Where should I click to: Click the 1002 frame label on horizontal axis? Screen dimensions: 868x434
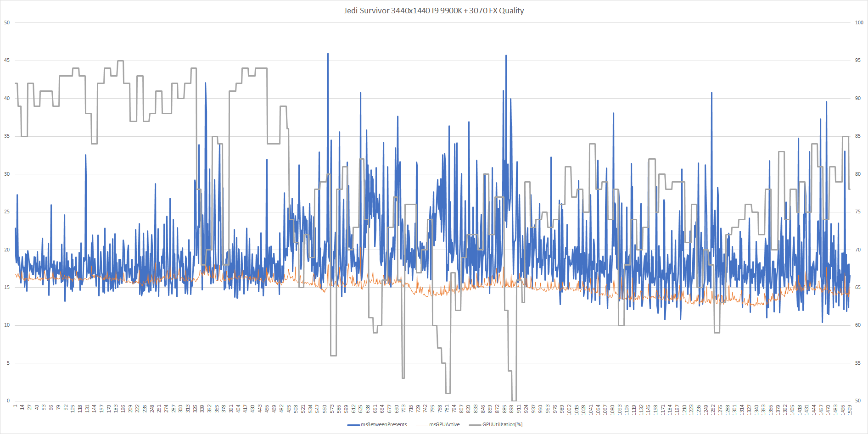click(x=570, y=409)
